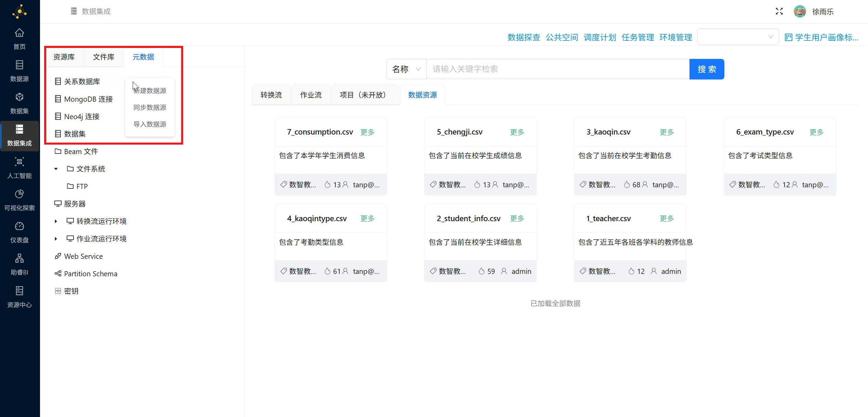Open the 3_kaoqin.csv card title
Viewport: 868px width, 417px height.
(608, 132)
